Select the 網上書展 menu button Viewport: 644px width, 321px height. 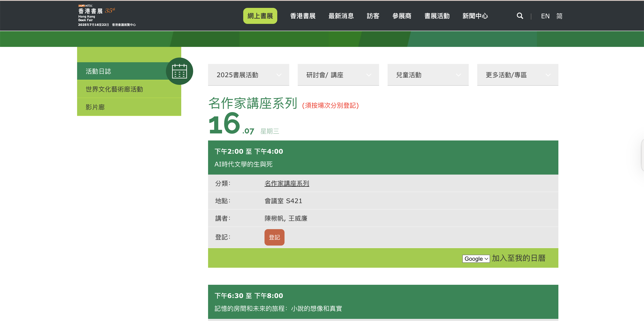[x=260, y=16]
